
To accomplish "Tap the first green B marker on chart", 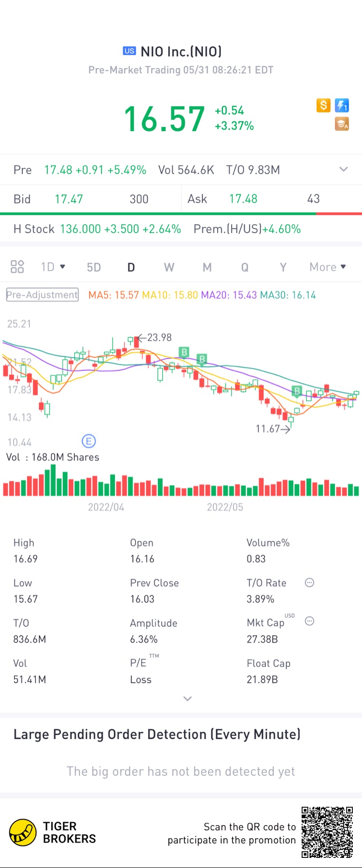I will pyautogui.click(x=184, y=352).
